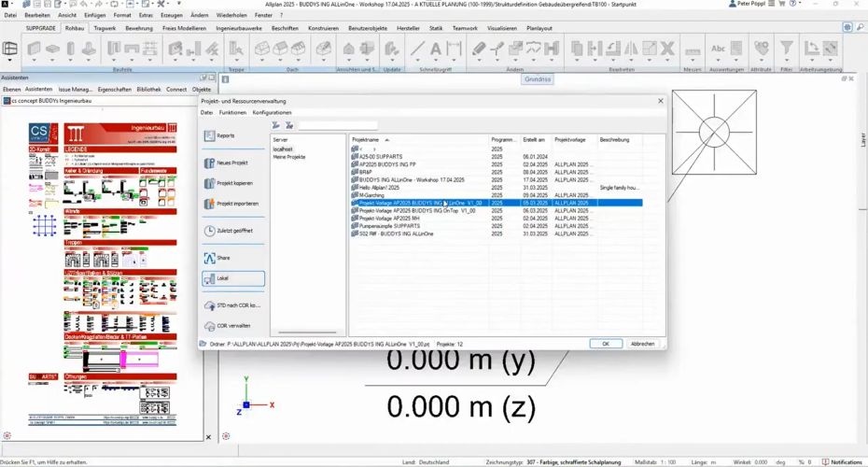Open the Funktionen menu in dialog
The image size is (868, 467).
(232, 112)
